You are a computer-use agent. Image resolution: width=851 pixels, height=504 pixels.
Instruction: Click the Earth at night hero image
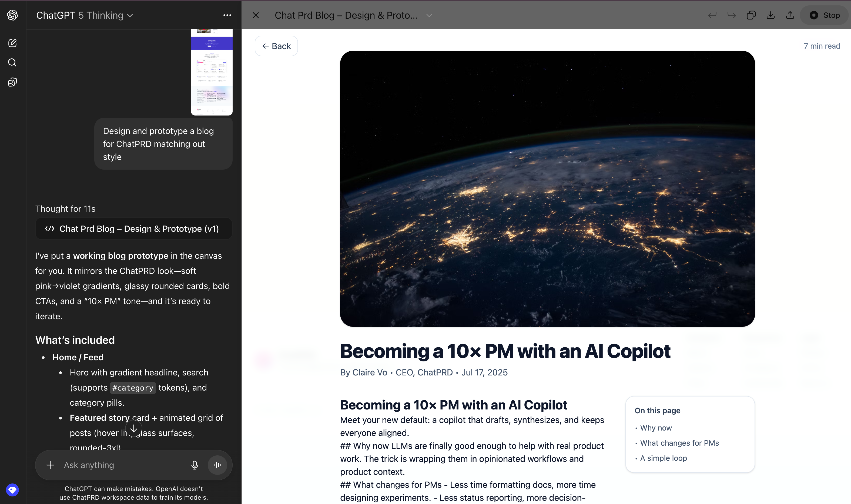[547, 189]
